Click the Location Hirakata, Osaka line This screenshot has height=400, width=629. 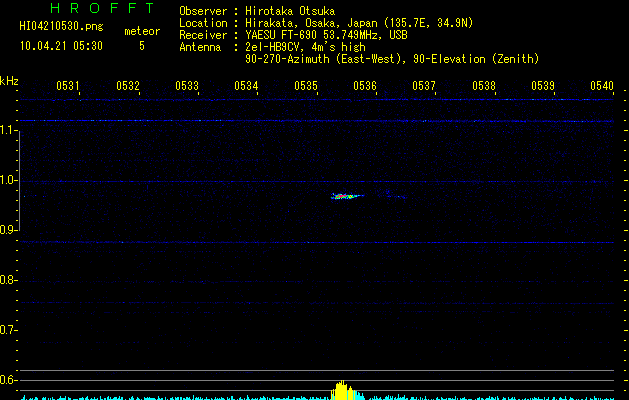326,23
